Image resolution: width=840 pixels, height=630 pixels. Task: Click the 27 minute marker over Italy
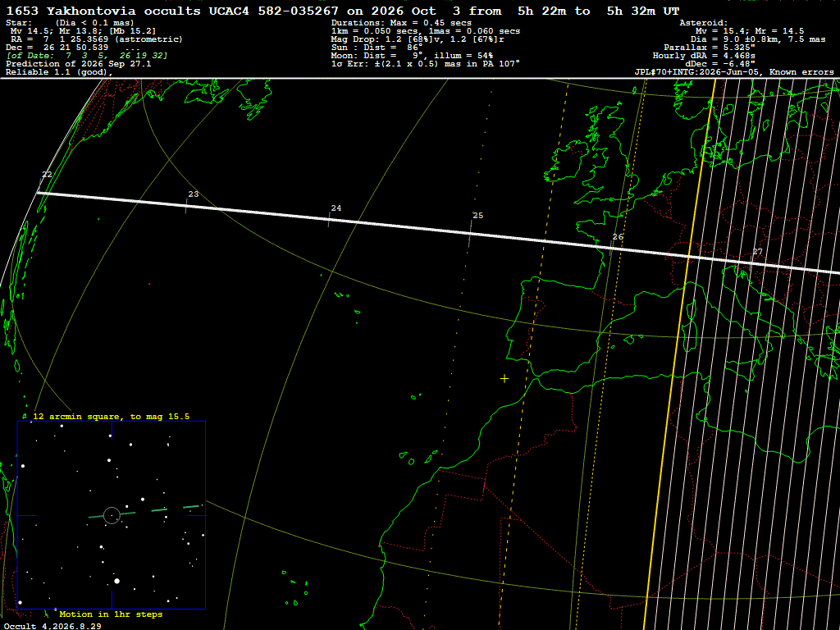[757, 252]
